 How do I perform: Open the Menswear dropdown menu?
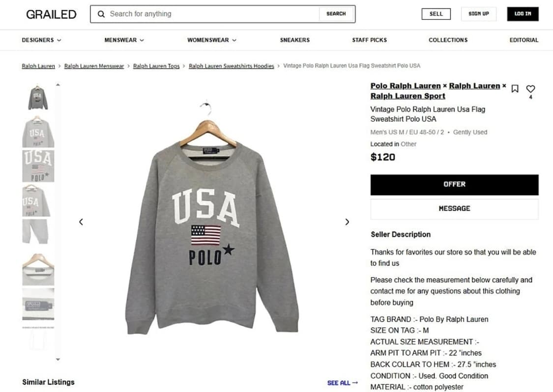124,40
